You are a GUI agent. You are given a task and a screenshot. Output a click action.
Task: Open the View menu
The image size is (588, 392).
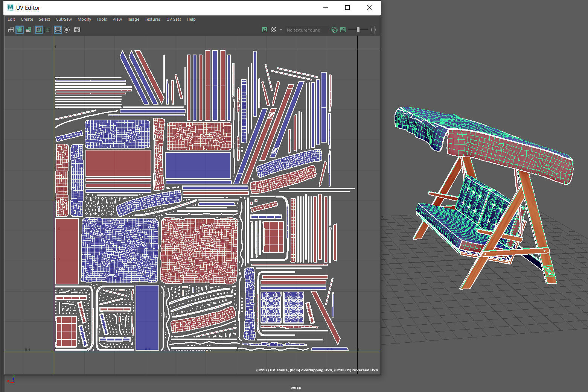coord(117,19)
